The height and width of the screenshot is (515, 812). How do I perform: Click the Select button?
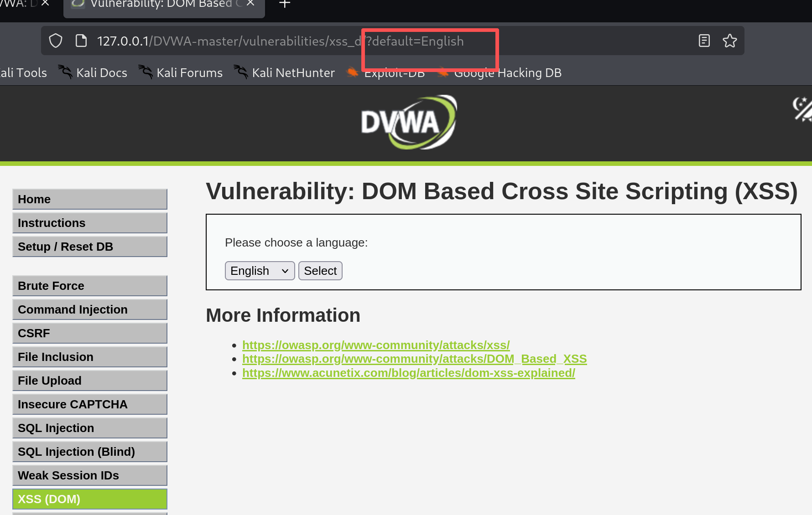[x=320, y=271]
